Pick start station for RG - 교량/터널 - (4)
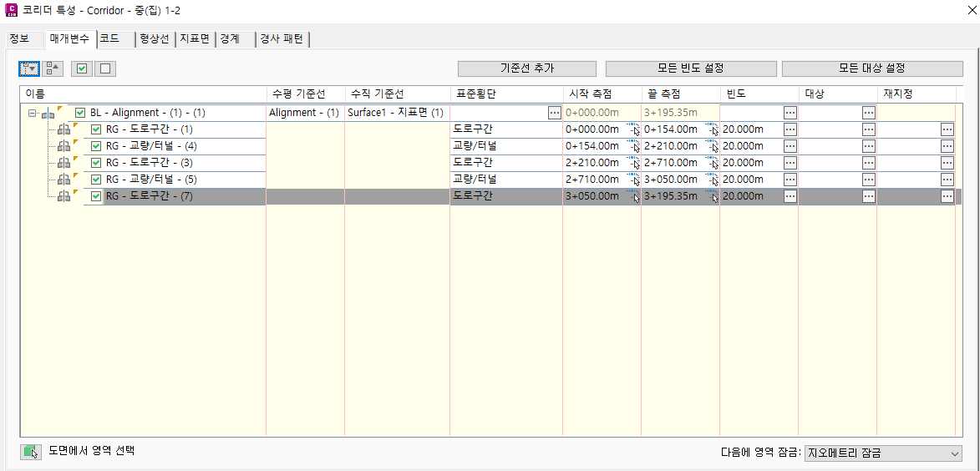 (633, 146)
